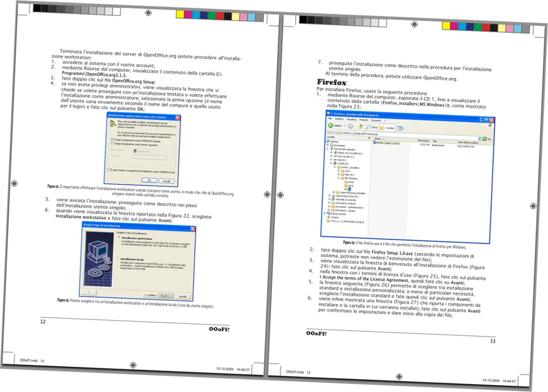Screen dimensions: 548x392
Task: Expand the OpenOffice.org_Installers node
Action: click(x=334, y=192)
